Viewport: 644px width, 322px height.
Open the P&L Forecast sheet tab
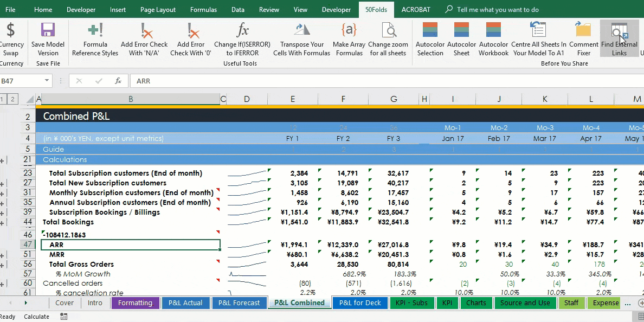pyautogui.click(x=239, y=303)
